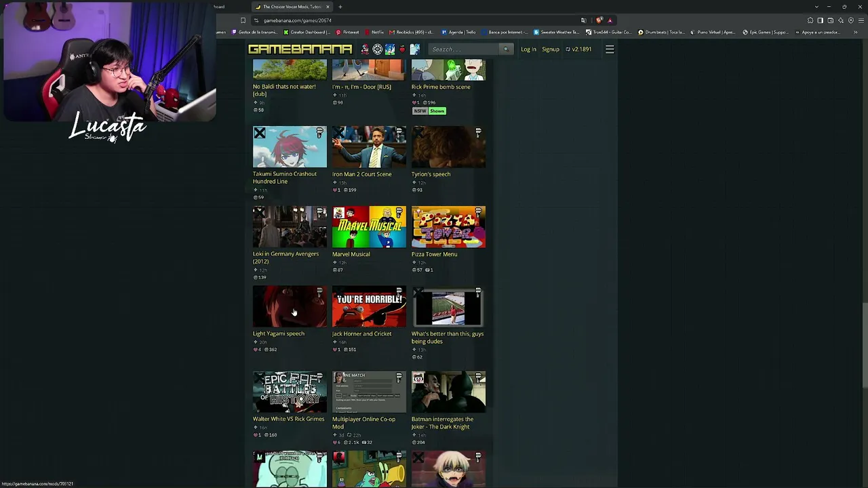This screenshot has height=488, width=868.
Task: Open Walter White VS Rick Grimes link
Action: [x=288, y=419]
